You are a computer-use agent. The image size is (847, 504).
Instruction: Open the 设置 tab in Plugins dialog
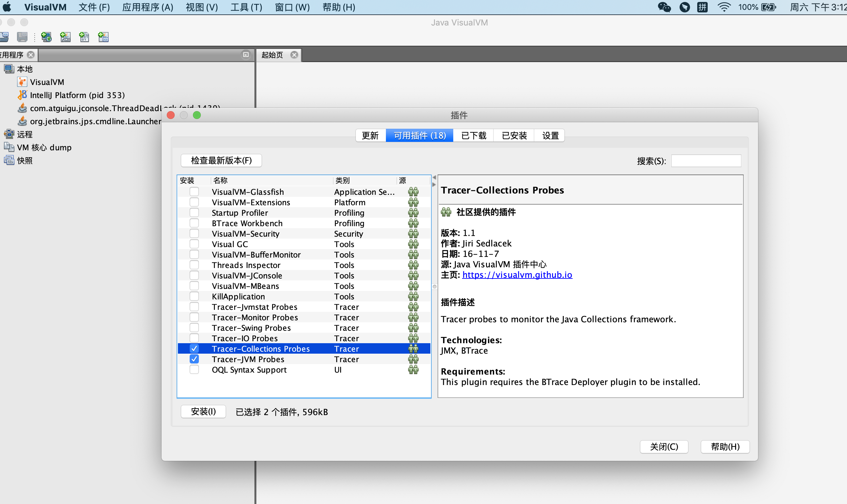[550, 136]
